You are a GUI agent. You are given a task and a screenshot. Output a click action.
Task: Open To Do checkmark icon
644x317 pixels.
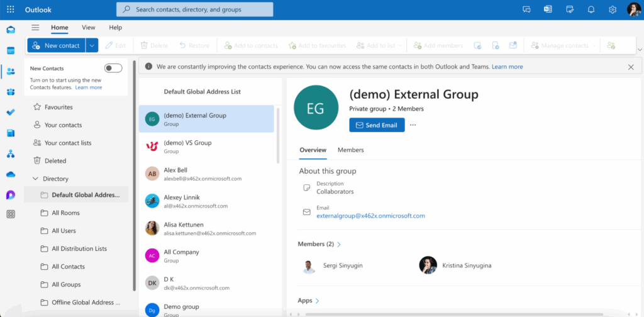point(11,113)
